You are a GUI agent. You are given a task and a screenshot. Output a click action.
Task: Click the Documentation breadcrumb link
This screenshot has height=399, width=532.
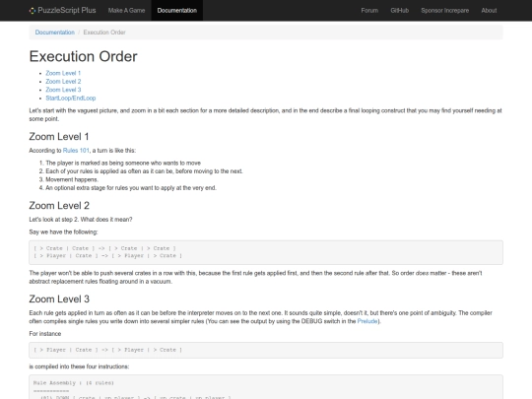55,33
